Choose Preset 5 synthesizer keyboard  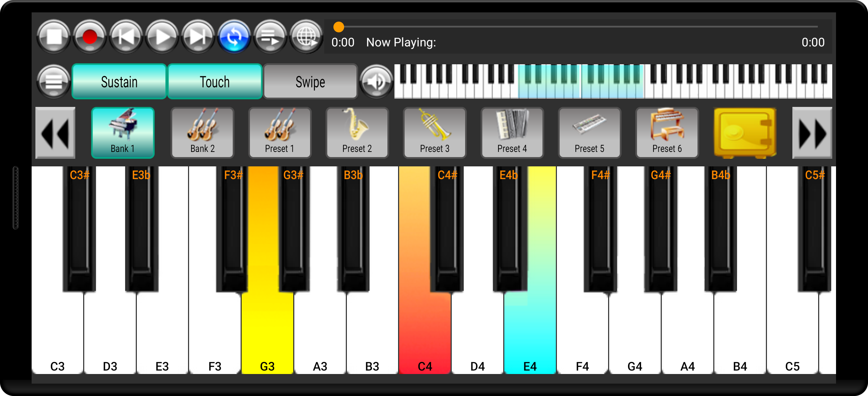click(x=590, y=133)
